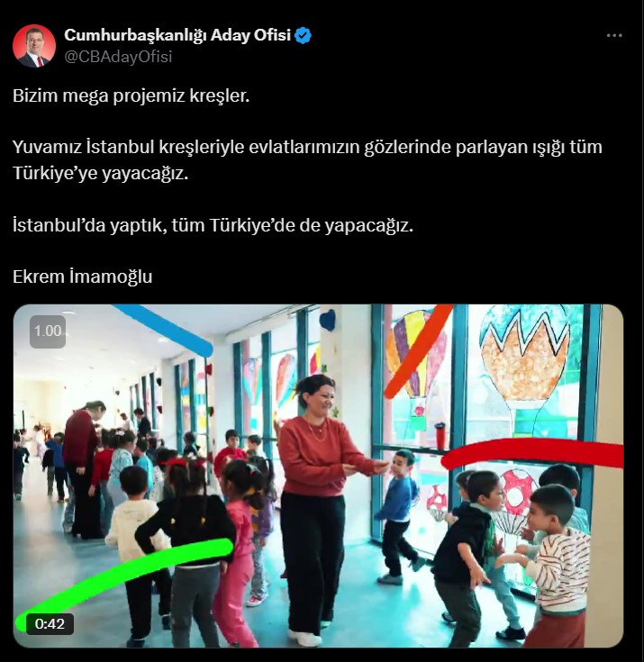The height and width of the screenshot is (662, 644).
Task: Change the 1.00 playback speed badge
Action: [x=48, y=331]
